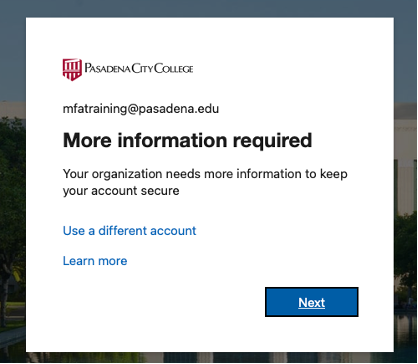Select the mfatraining@pasadena.edu account label
This screenshot has height=364, width=418.
[141, 109]
